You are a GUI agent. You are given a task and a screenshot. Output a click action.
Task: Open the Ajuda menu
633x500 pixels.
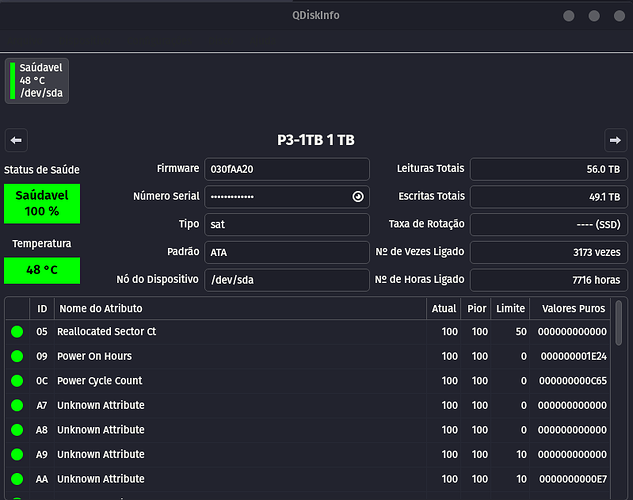tap(261, 41)
